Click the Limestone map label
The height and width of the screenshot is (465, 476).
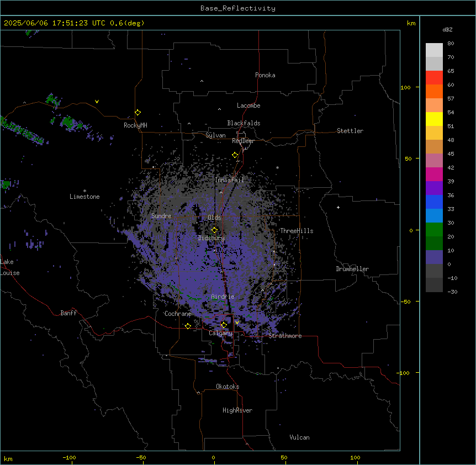(84, 197)
